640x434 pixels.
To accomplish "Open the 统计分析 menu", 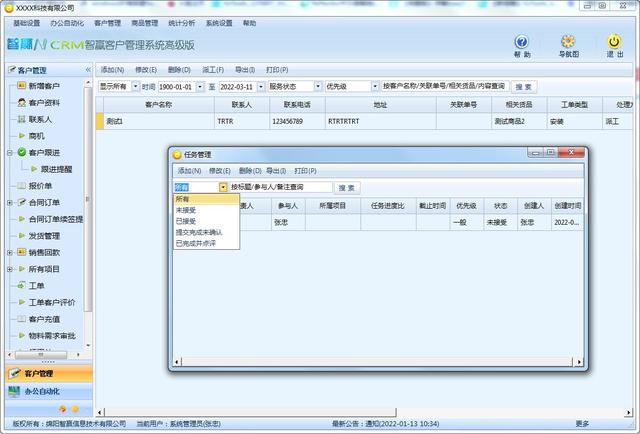I will tap(183, 22).
